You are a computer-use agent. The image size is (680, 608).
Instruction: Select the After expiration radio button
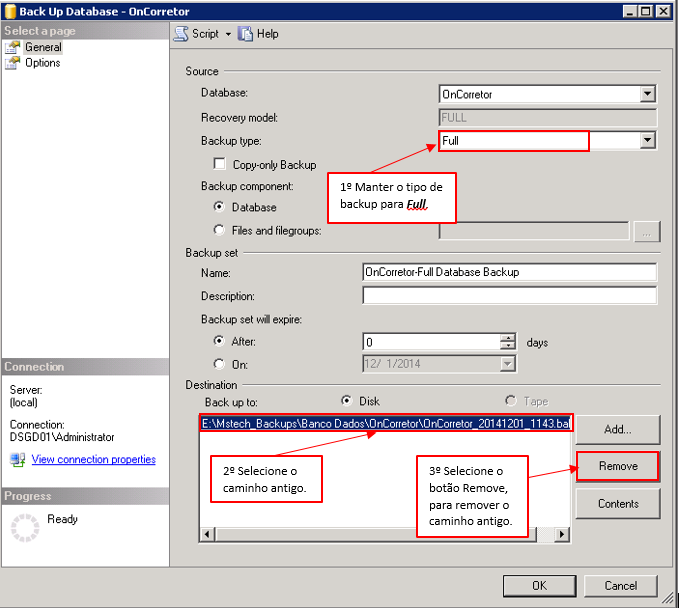tap(219, 341)
